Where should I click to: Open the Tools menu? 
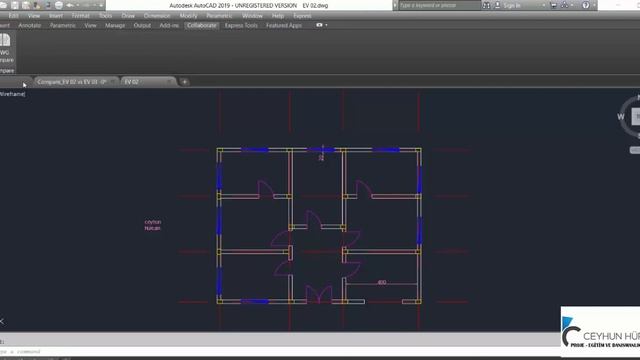pos(105,16)
